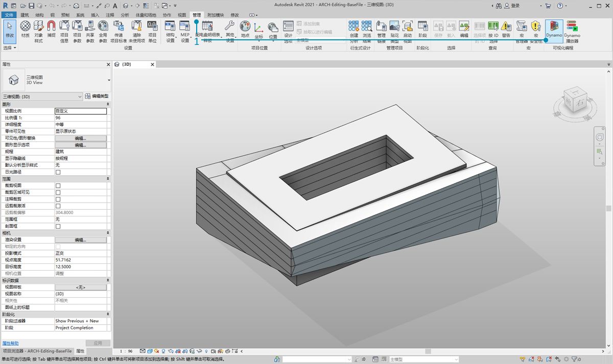Open the Dynamo visual programming tool
The width and height of the screenshot is (613, 364).
pyautogui.click(x=554, y=30)
